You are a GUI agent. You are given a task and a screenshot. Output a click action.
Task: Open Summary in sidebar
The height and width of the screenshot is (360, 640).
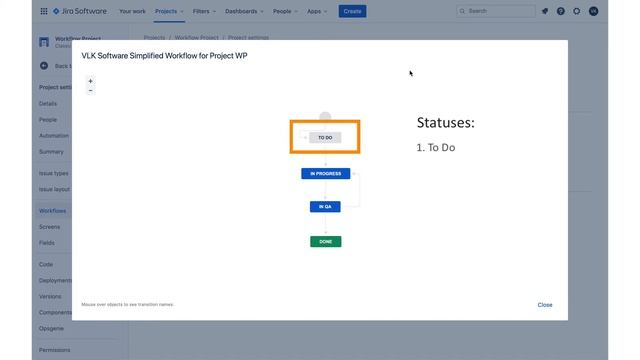(51, 152)
